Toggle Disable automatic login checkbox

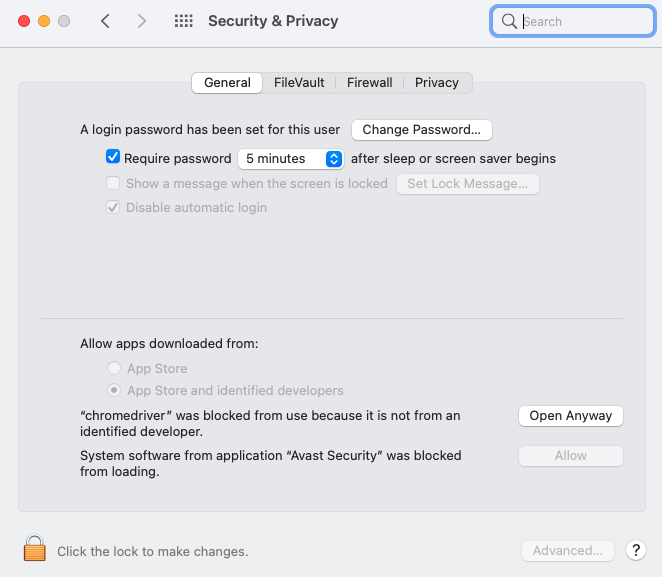(x=113, y=207)
